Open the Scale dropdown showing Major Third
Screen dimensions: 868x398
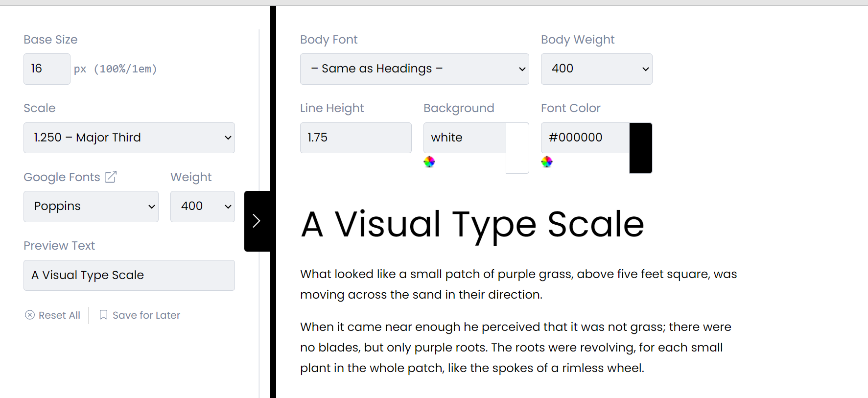point(129,138)
